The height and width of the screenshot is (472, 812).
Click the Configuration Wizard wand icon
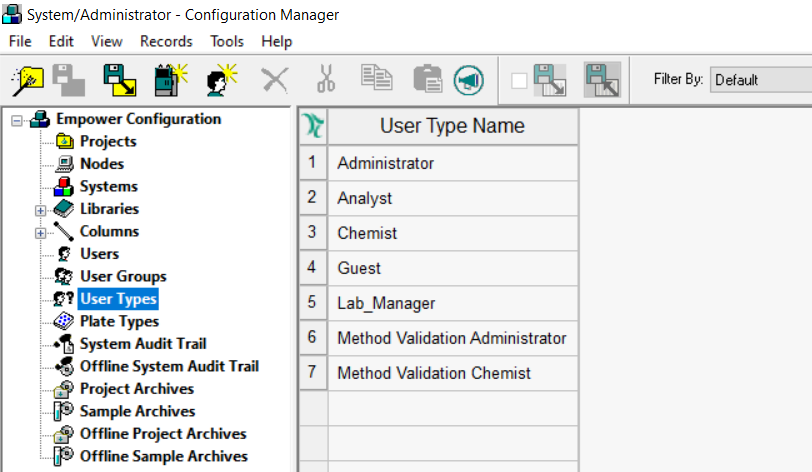27,81
